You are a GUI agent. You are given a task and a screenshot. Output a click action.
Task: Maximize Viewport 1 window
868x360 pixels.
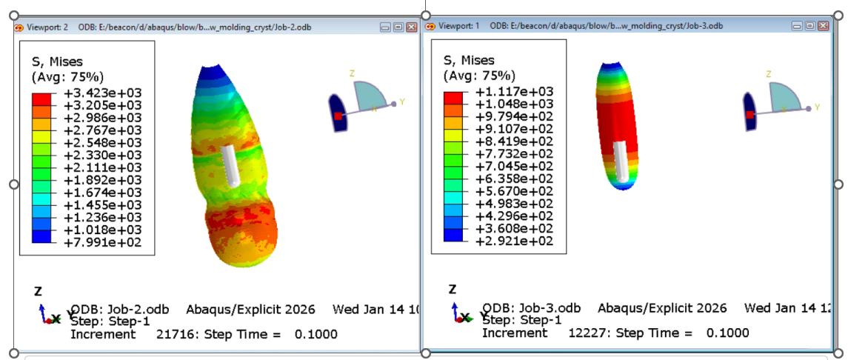810,26
